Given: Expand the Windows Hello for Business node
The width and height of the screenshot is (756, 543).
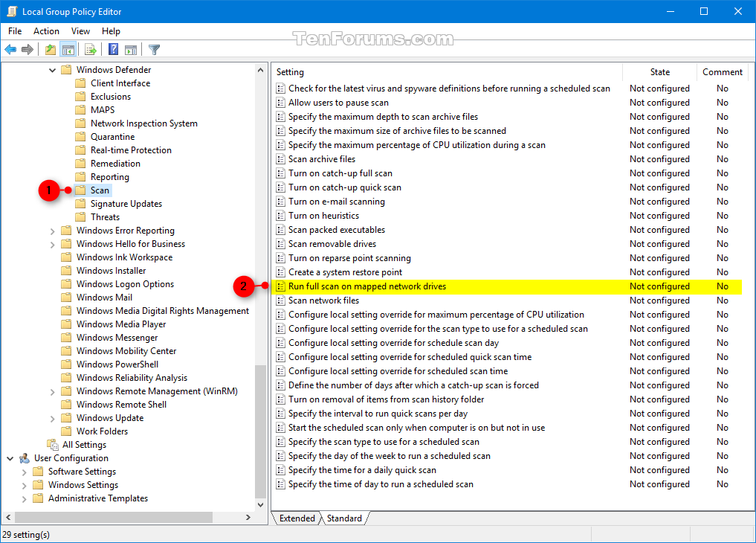Looking at the screenshot, I should tap(52, 245).
